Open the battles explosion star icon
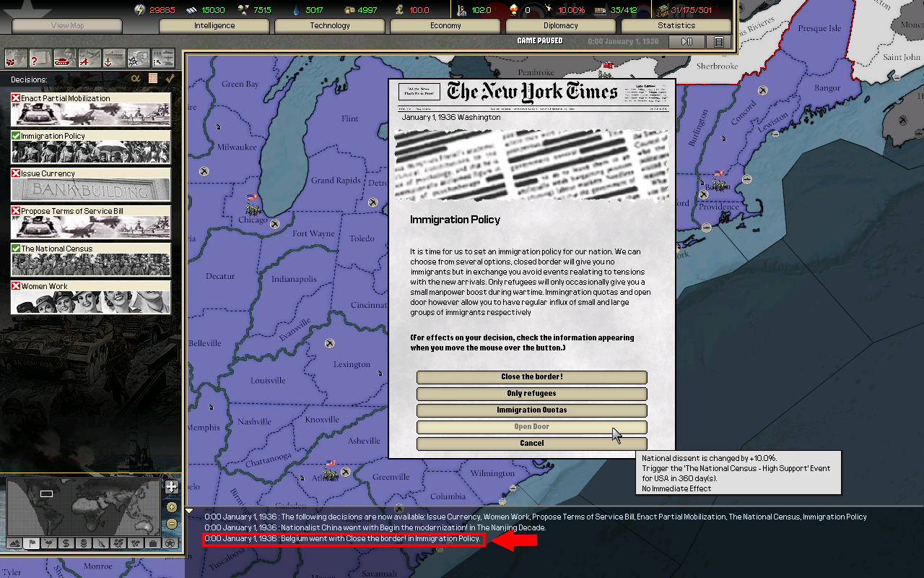 139,58
